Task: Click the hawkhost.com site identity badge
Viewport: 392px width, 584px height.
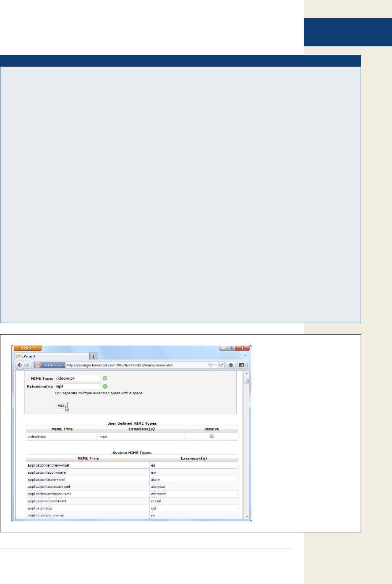Action: pos(50,365)
